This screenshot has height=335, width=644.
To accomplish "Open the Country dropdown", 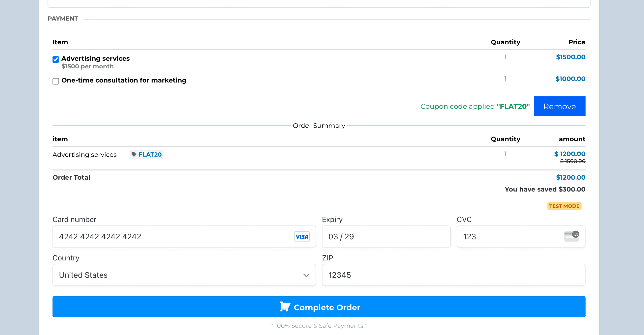I will 184,275.
